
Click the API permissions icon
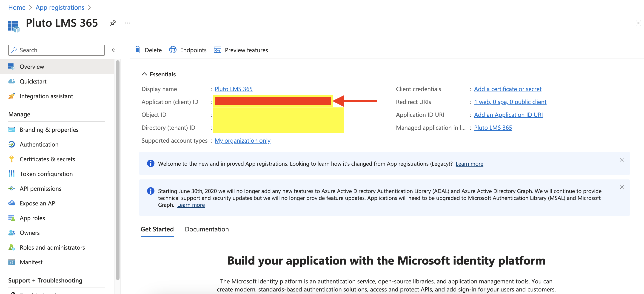coord(11,188)
